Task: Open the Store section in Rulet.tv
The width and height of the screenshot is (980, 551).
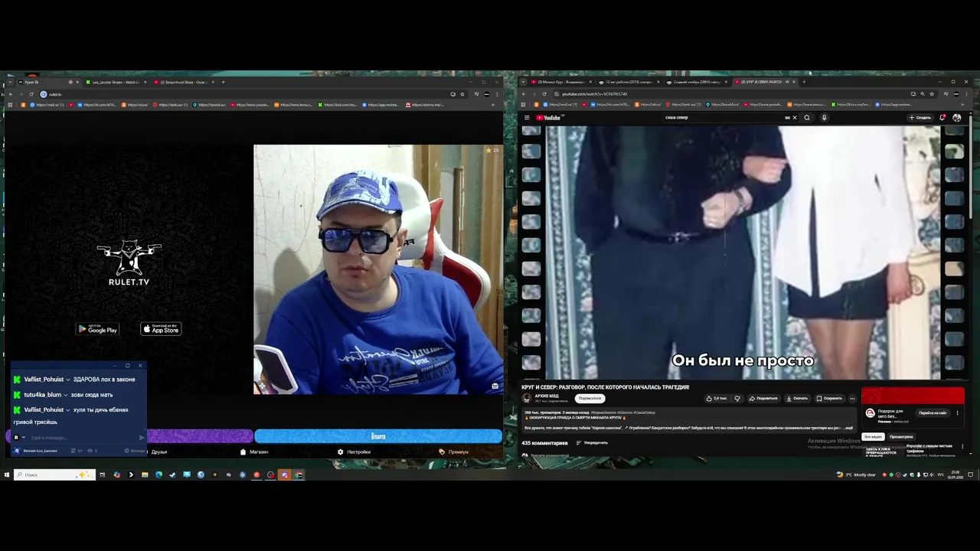Action: pos(254,452)
